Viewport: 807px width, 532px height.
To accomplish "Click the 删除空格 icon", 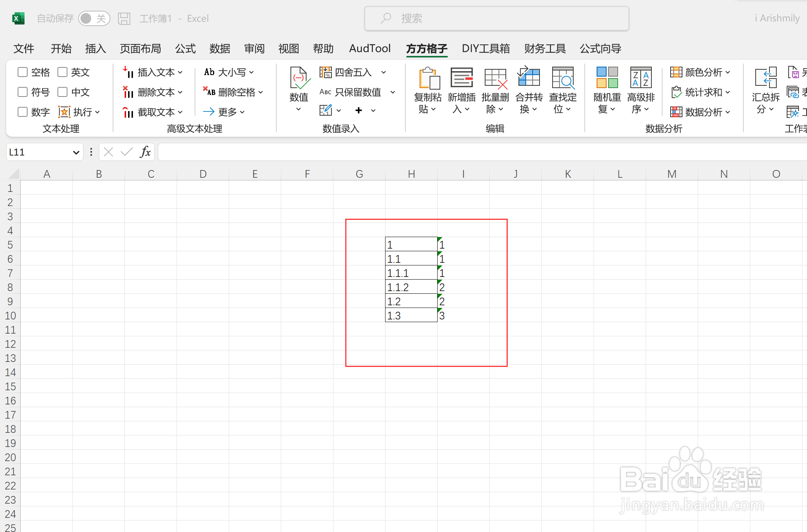I will pyautogui.click(x=209, y=92).
